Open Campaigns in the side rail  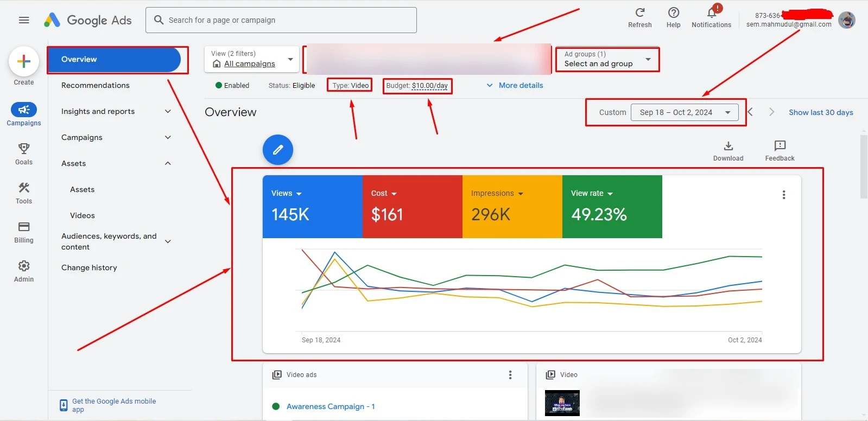24,114
